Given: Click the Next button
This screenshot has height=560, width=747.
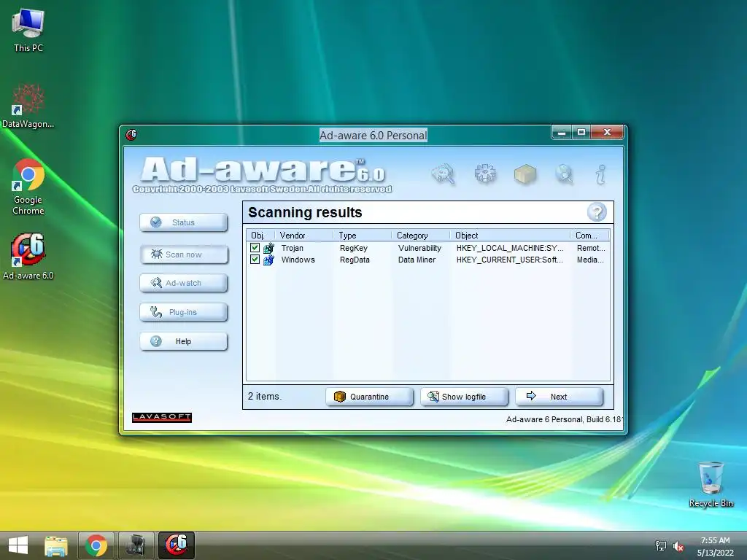Looking at the screenshot, I should coord(559,397).
